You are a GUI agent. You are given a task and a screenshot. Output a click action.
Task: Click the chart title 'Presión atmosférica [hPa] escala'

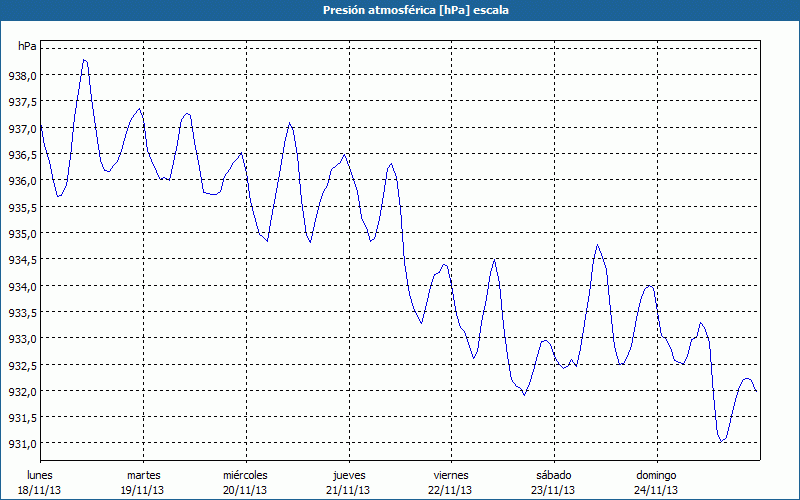point(400,10)
